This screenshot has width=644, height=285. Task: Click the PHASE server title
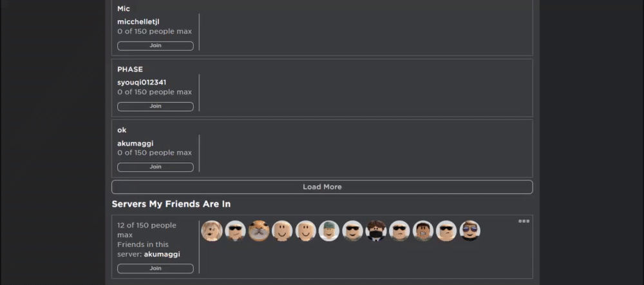click(x=130, y=69)
